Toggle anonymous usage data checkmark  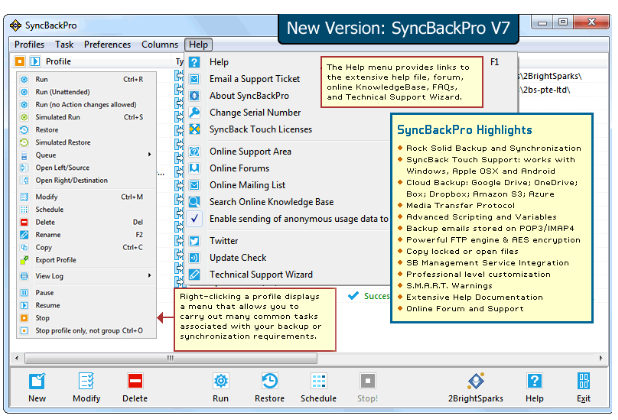coord(195,219)
